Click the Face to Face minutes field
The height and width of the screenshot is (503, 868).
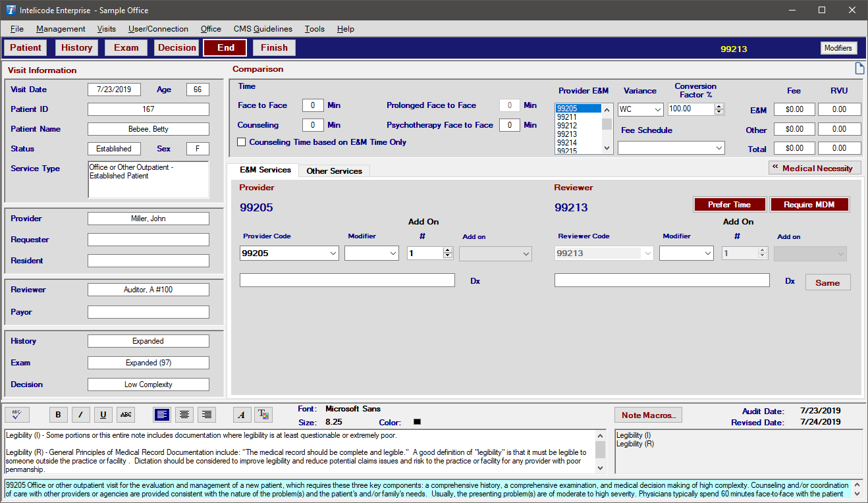(313, 105)
